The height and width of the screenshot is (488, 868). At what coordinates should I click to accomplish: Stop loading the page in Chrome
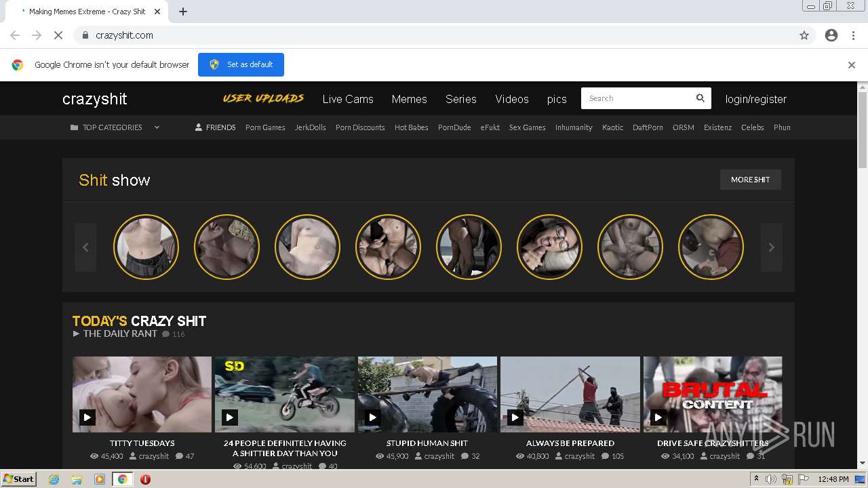pos(58,35)
